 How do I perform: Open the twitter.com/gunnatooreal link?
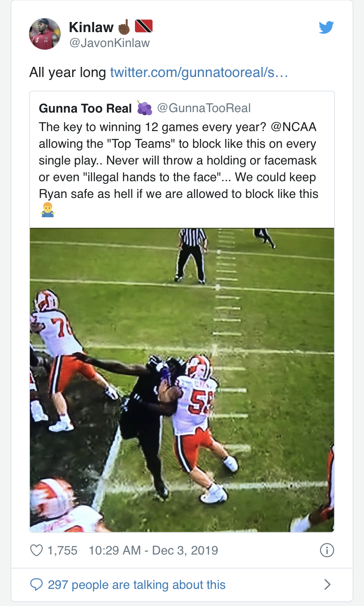199,72
